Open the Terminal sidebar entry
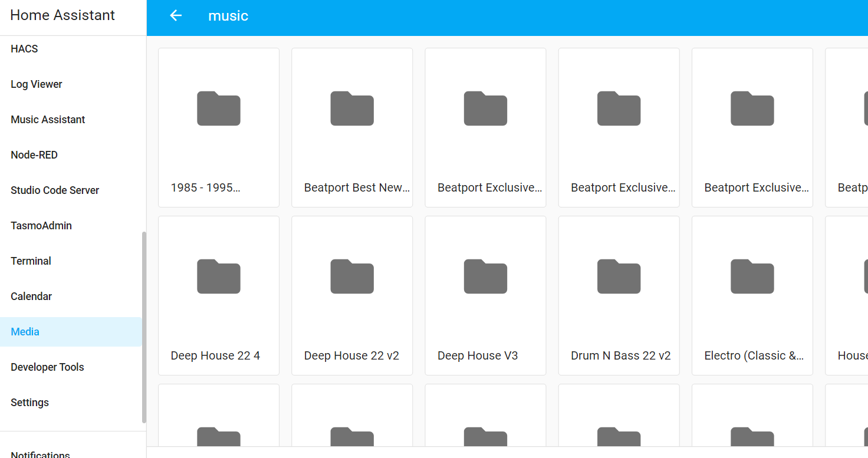The height and width of the screenshot is (458, 868). coord(71,261)
